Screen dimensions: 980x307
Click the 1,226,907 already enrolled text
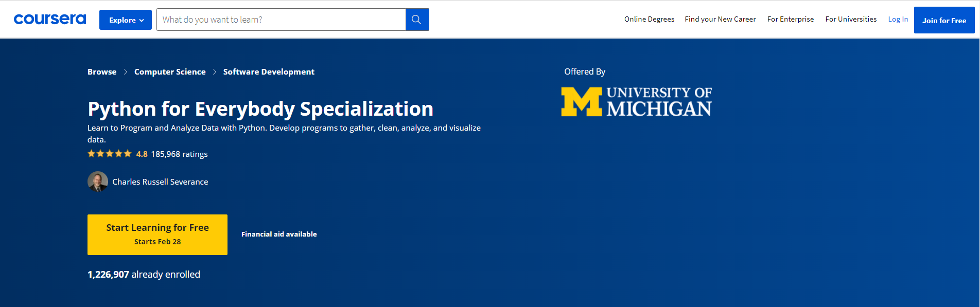144,275
